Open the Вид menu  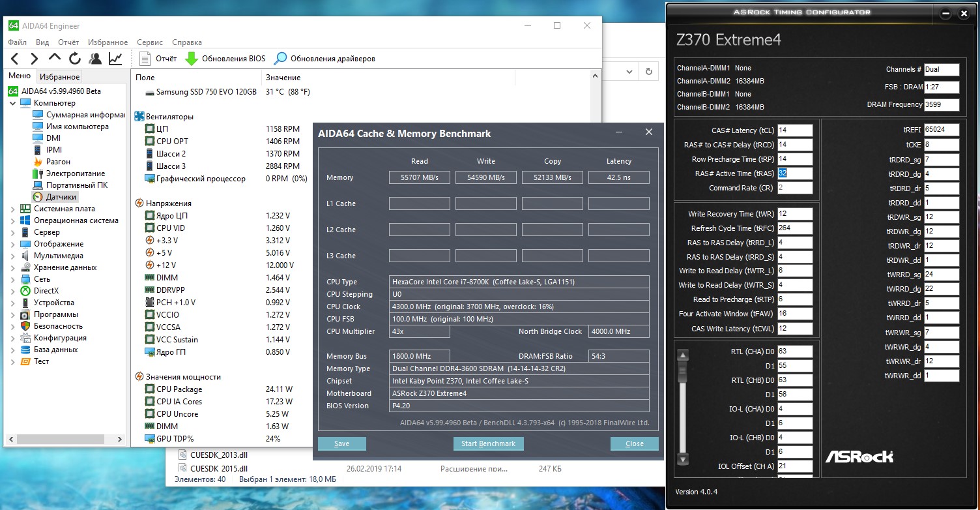tap(42, 42)
